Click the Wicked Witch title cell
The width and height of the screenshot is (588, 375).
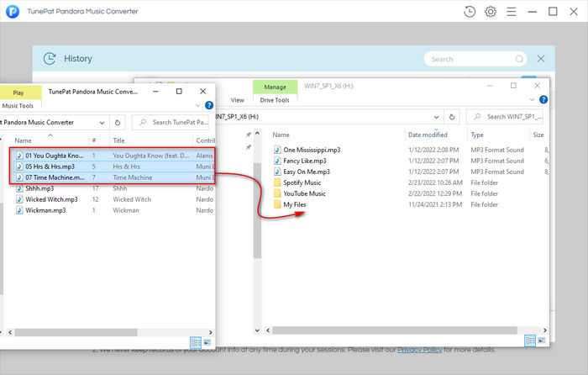click(132, 199)
